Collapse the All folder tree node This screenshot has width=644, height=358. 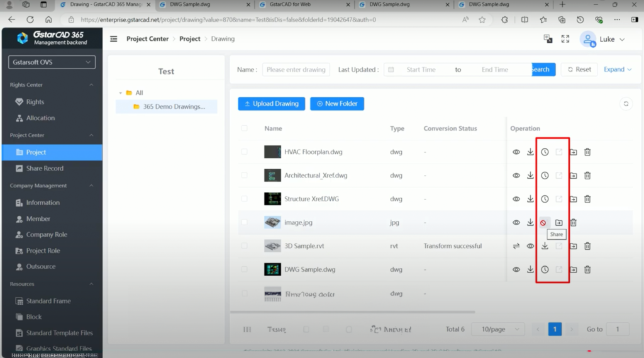click(x=120, y=93)
